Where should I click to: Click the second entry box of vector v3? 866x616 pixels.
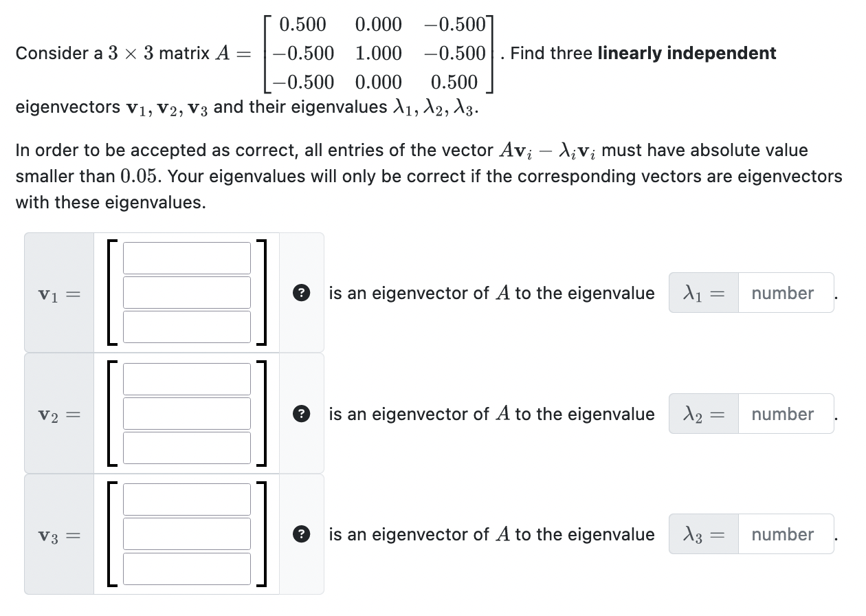coord(186,533)
